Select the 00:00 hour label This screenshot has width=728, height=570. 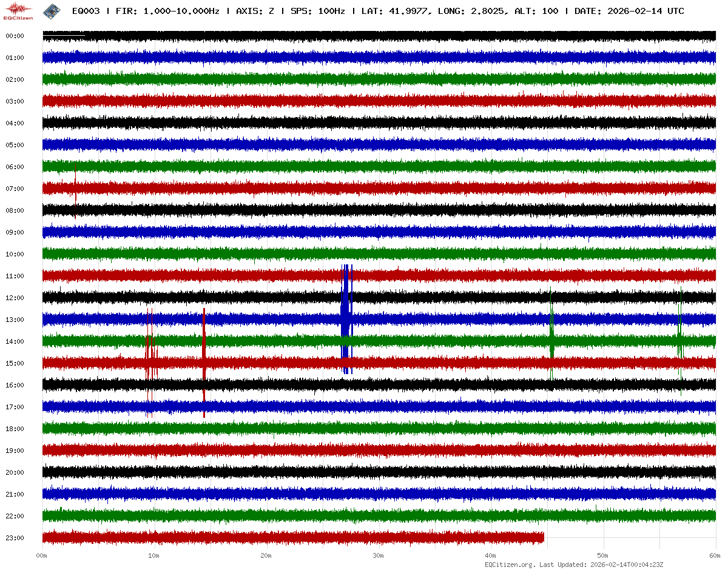[15, 36]
